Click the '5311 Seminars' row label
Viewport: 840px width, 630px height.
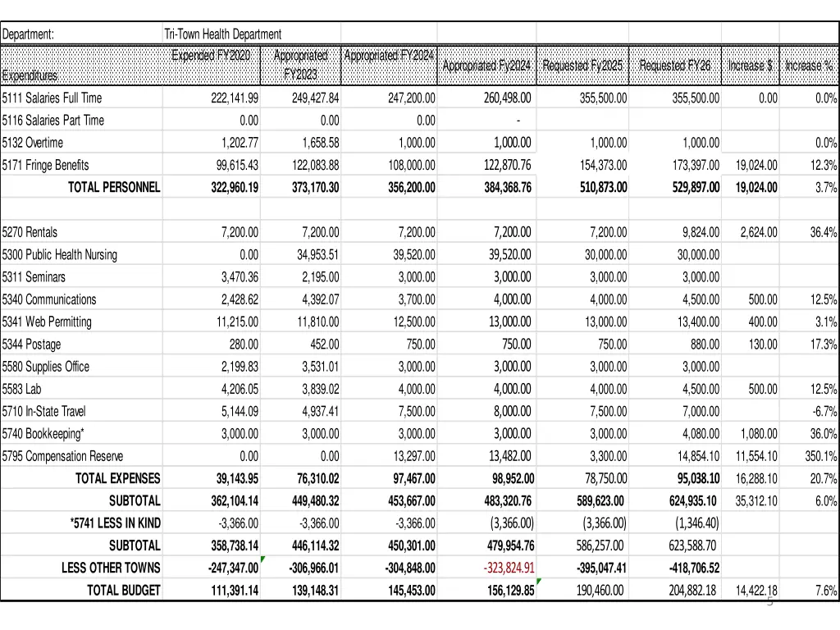pyautogui.click(x=34, y=277)
